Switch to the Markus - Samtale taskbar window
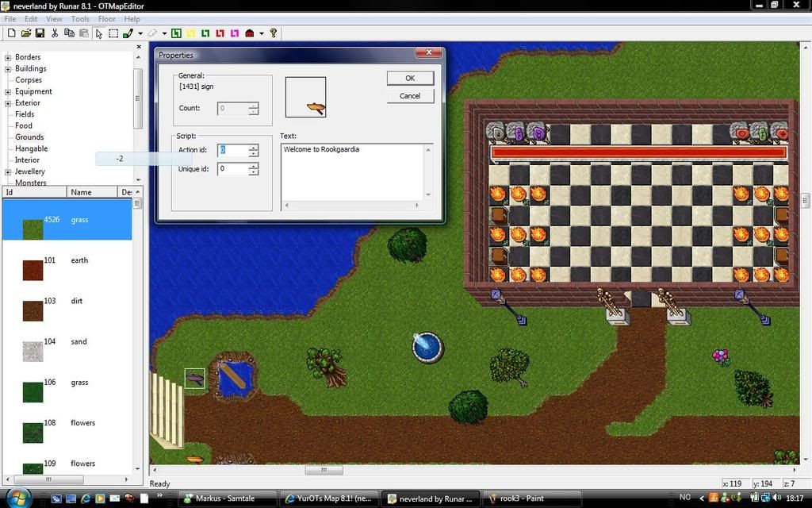The width and height of the screenshot is (812, 508). [x=229, y=498]
